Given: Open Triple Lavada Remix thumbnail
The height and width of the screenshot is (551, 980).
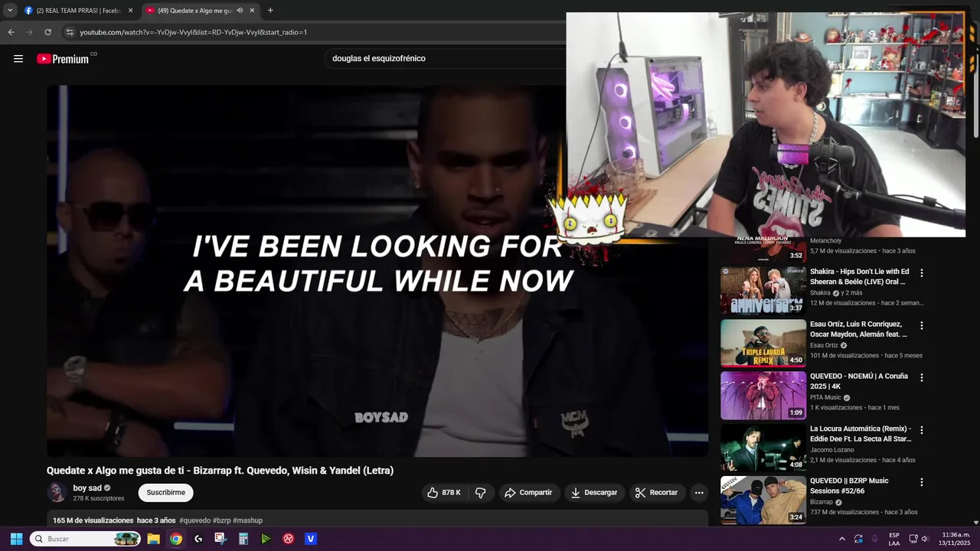Looking at the screenshot, I should (x=763, y=343).
